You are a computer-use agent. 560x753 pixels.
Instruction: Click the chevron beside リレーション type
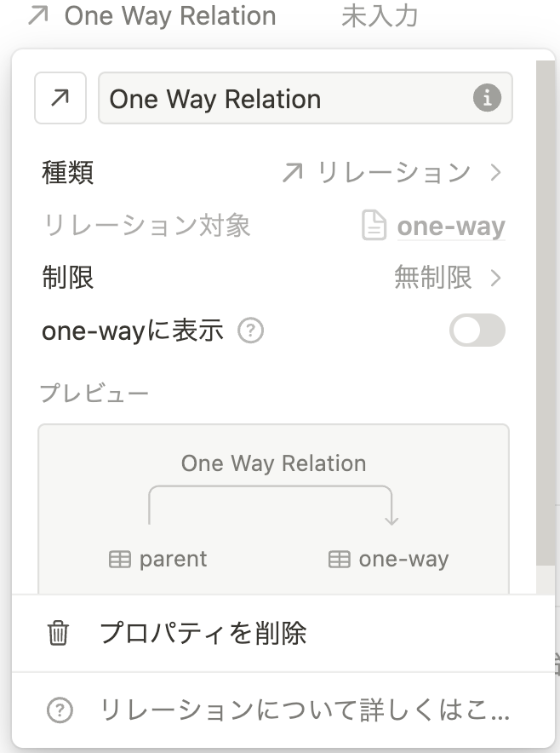[x=495, y=172]
